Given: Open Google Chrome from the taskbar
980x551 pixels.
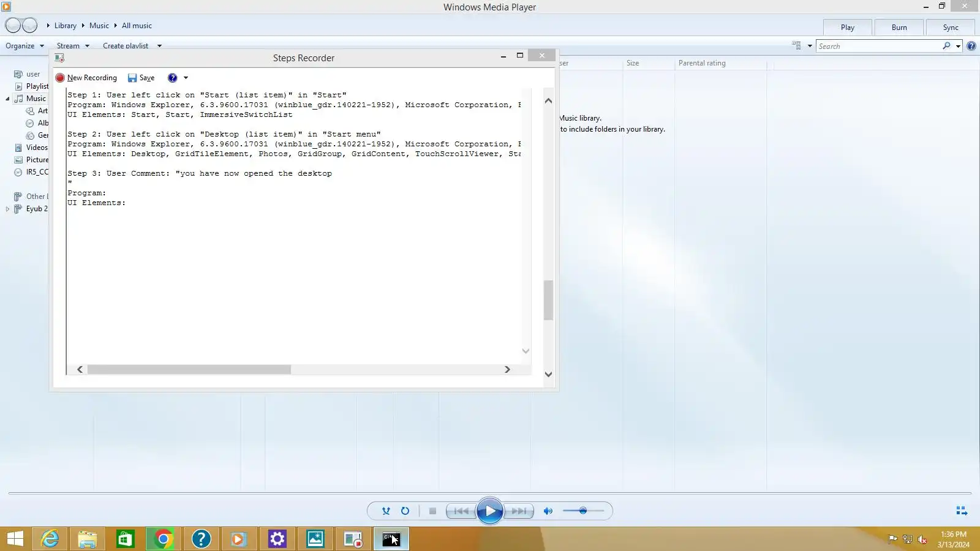Looking at the screenshot, I should tap(164, 539).
